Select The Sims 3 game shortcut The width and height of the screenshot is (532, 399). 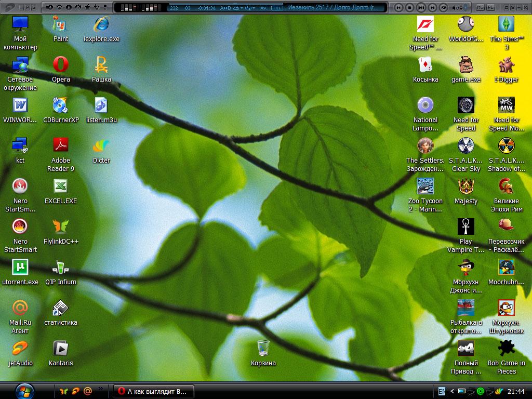507,24
